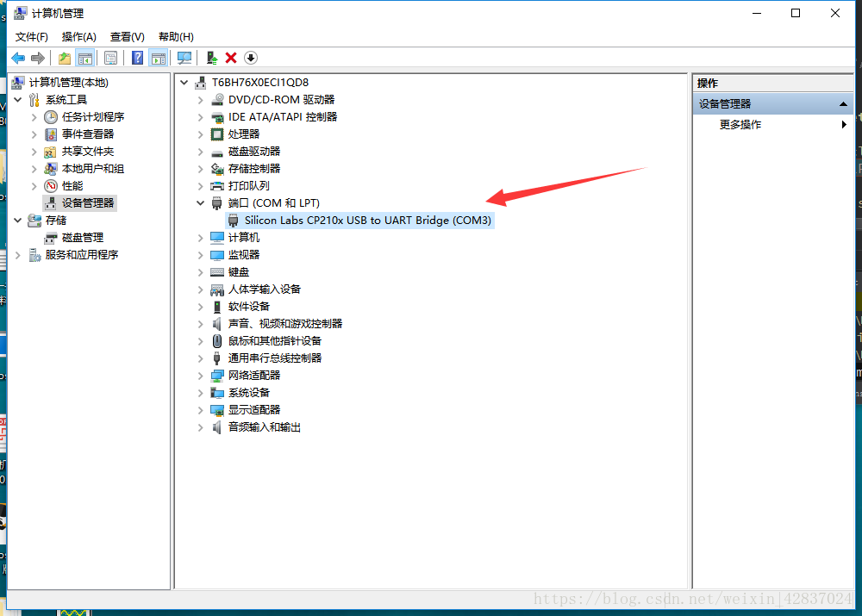This screenshot has width=862, height=616.
Task: Click the Properties toolbar icon
Action: tap(110, 58)
